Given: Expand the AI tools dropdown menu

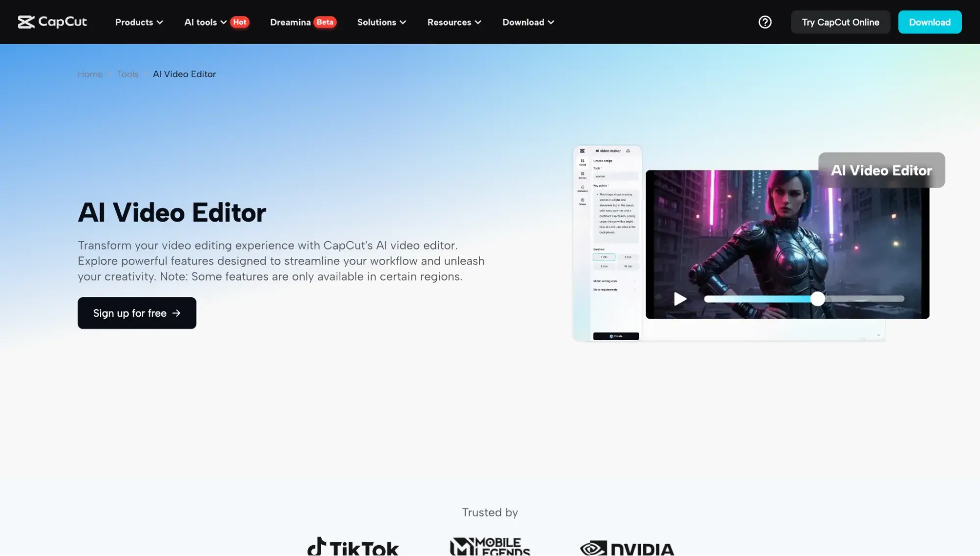Looking at the screenshot, I should (x=205, y=22).
